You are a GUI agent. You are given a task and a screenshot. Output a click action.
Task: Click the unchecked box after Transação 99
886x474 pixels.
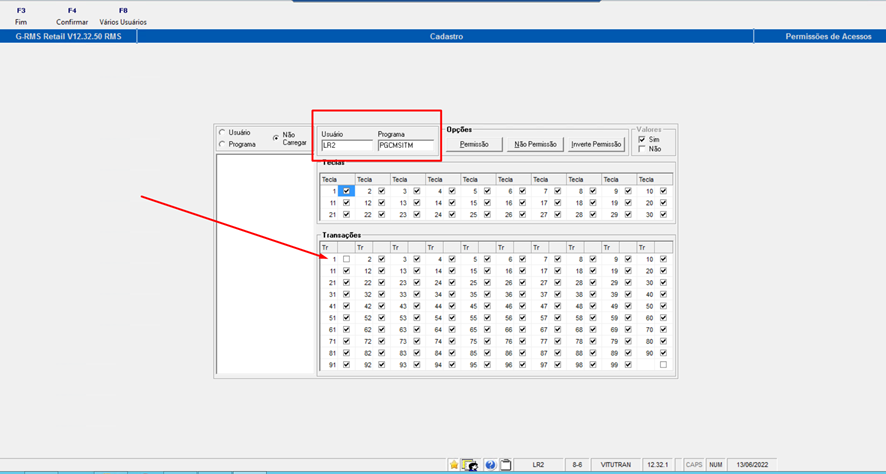tap(663, 365)
